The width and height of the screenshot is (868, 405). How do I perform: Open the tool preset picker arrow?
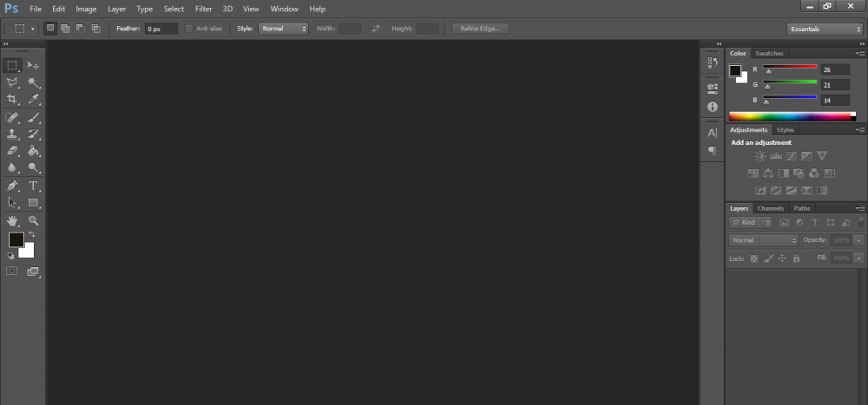[x=33, y=29]
